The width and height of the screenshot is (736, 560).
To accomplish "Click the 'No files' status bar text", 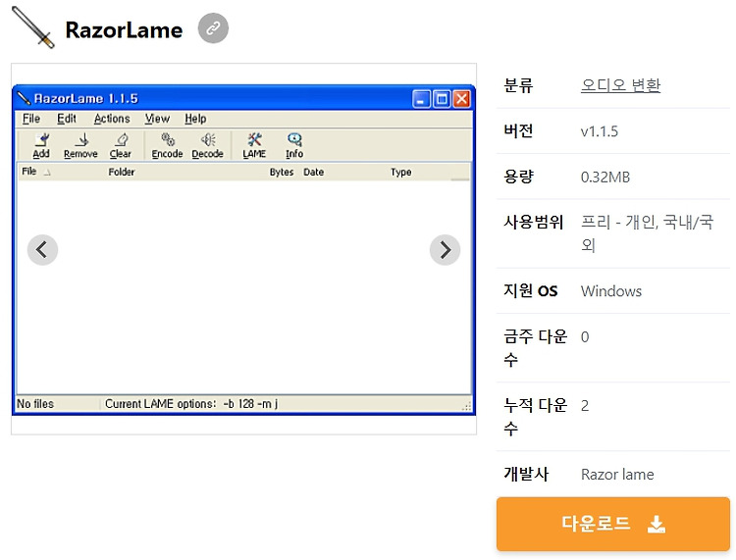I will click(35, 404).
